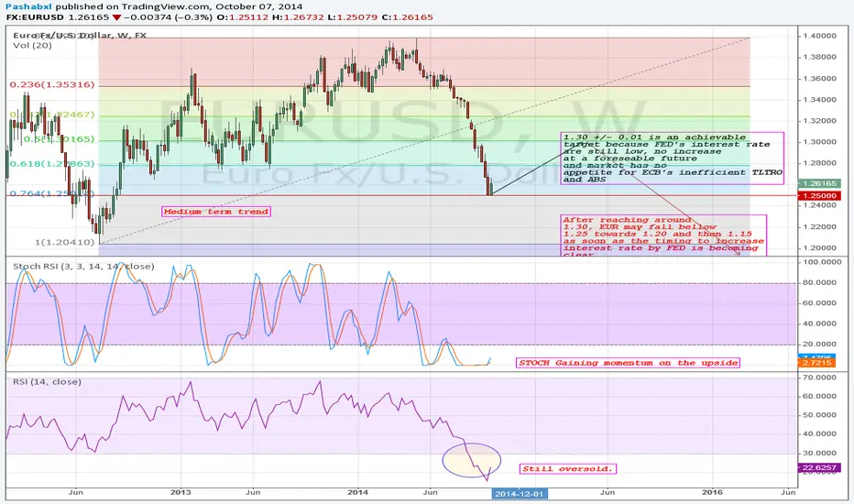854x504 pixels.
Task: Click the FX:EURUSD symbol label
Action: (35, 16)
